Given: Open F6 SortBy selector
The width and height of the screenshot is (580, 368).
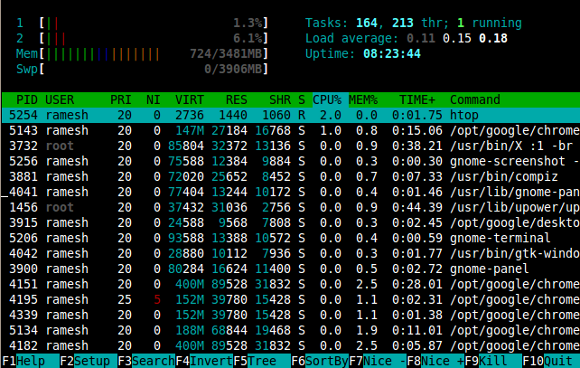Looking at the screenshot, I should [x=320, y=361].
